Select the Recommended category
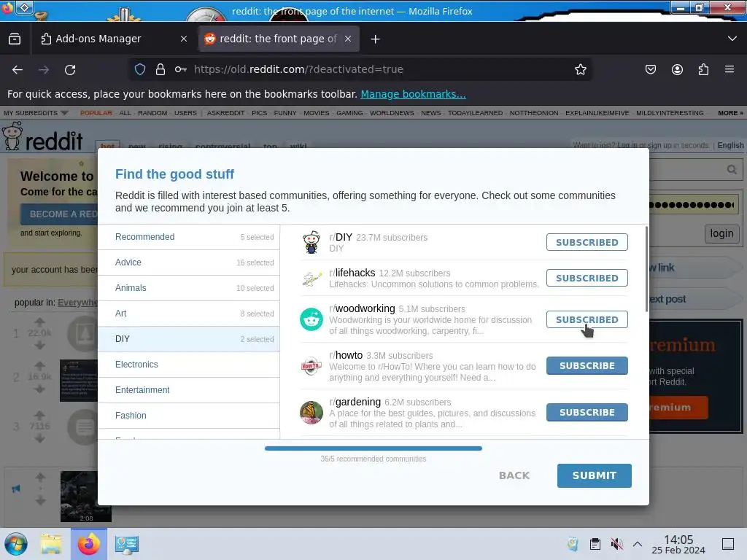 coord(189,237)
